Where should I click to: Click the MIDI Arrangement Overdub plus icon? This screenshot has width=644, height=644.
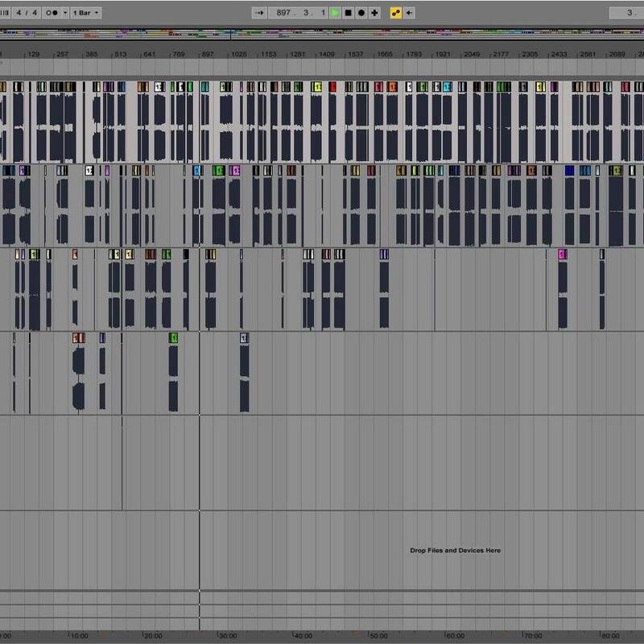[374, 13]
